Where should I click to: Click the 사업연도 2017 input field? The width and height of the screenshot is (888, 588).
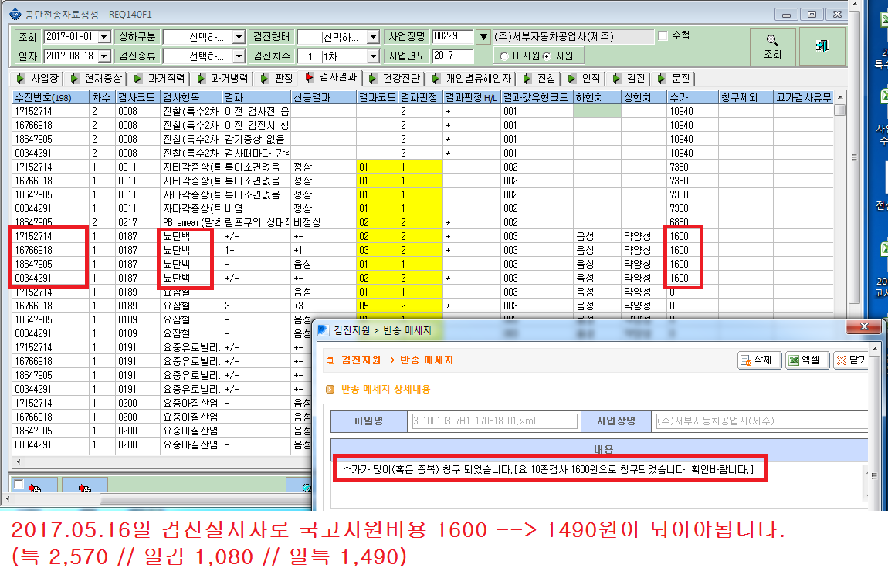(452, 56)
